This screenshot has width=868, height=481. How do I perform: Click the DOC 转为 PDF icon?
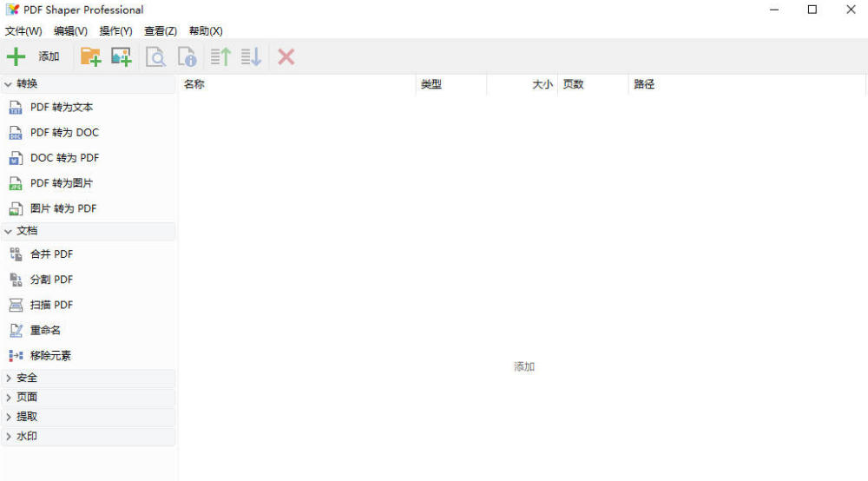[16, 158]
